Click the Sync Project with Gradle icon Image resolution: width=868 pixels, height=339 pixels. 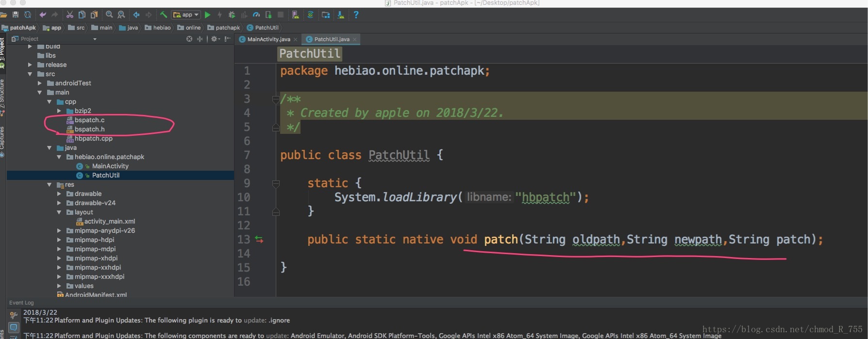point(310,15)
